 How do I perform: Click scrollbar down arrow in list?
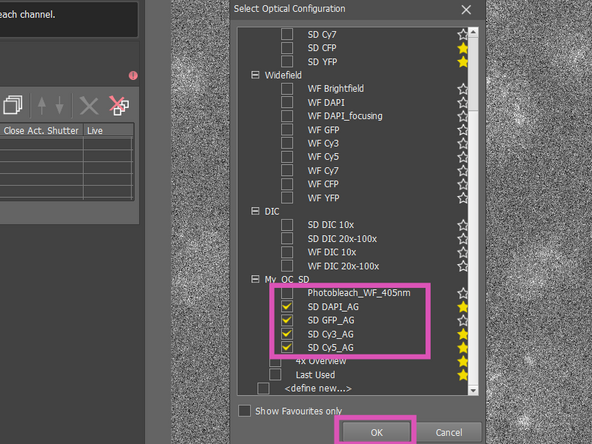click(473, 390)
